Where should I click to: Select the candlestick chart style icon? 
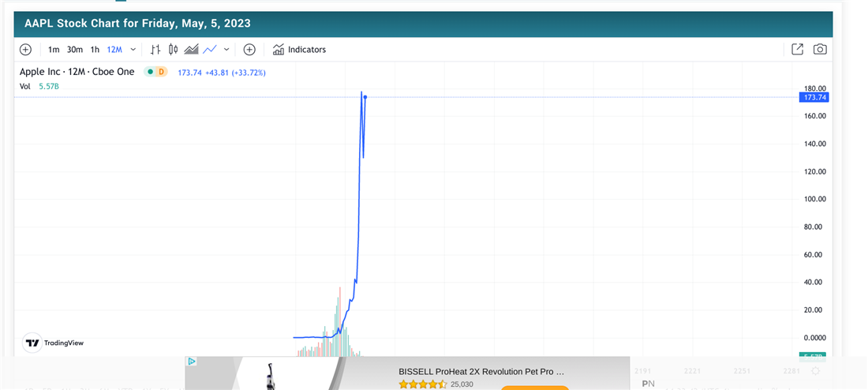click(174, 50)
